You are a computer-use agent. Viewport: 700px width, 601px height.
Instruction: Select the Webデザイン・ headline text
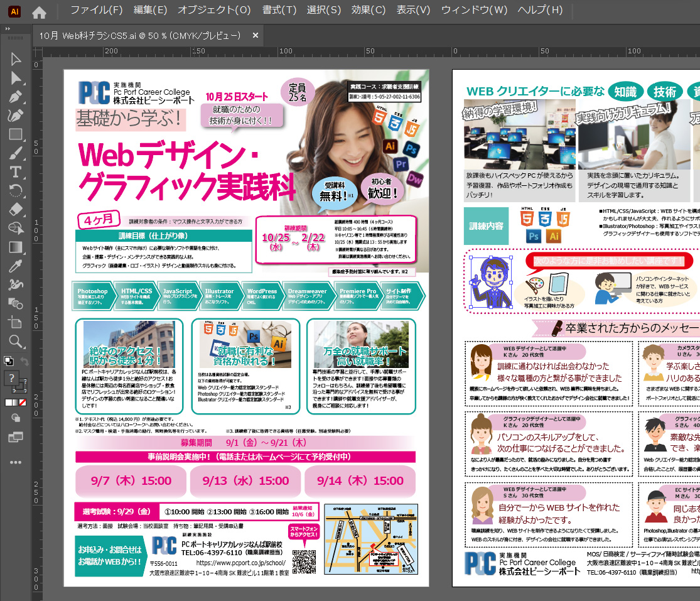coord(168,155)
